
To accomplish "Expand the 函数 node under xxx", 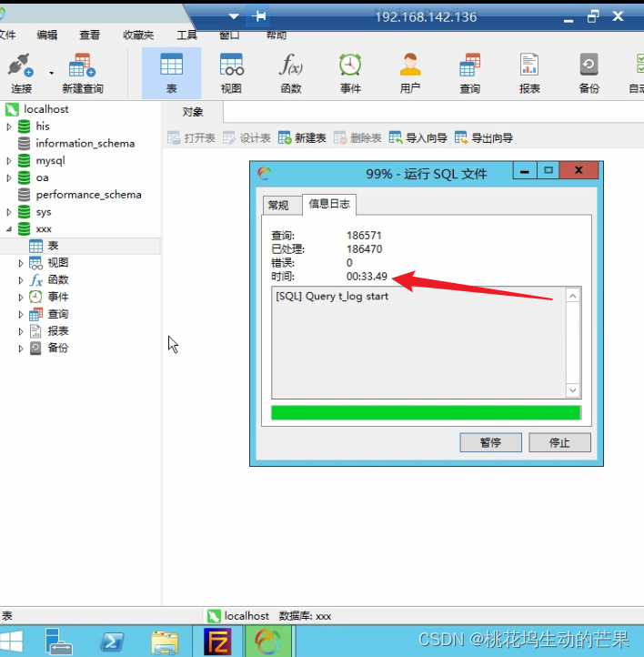I will 21,280.
